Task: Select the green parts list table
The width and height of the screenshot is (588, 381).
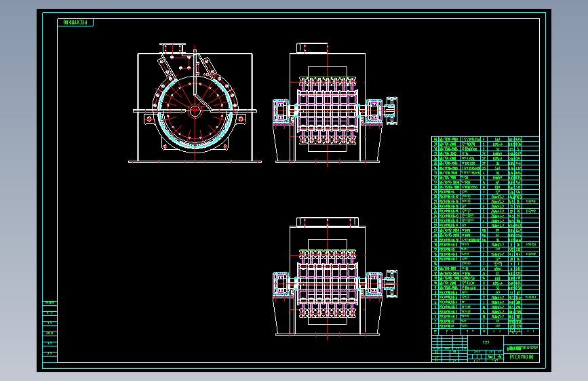Action: (485, 235)
